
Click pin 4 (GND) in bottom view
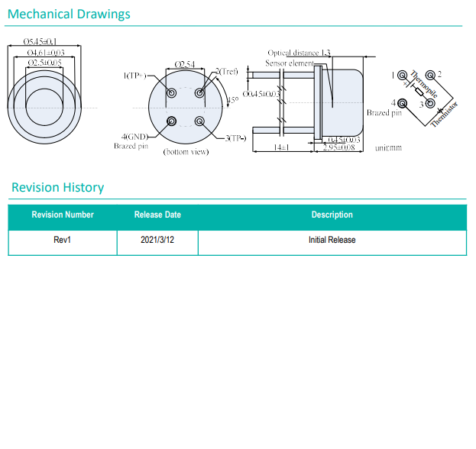pos(171,121)
